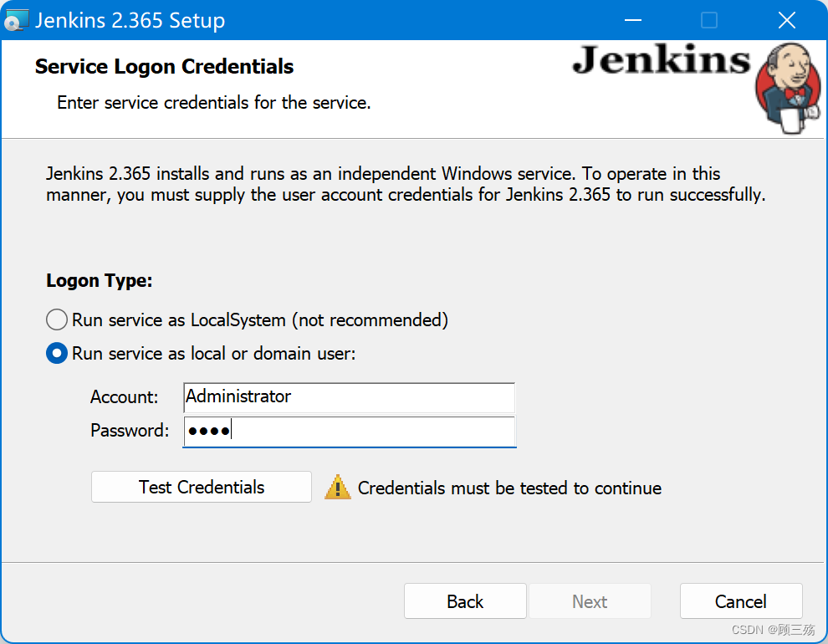Viewport: 828px width, 644px height.
Task: Minimize the Jenkins Setup window
Action: (x=632, y=20)
